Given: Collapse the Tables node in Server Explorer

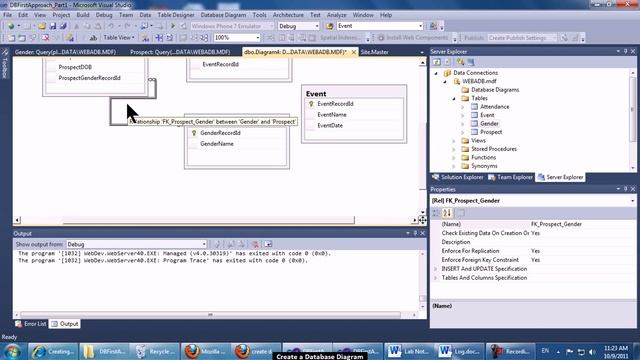Looking at the screenshot, I should point(454,98).
